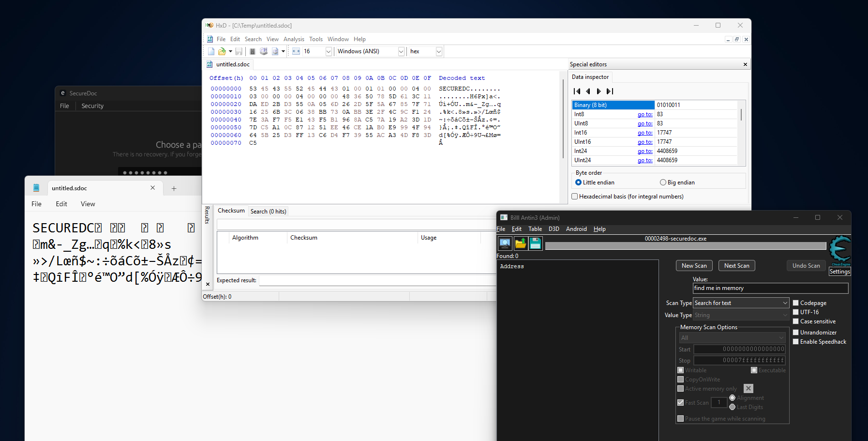868x441 pixels.
Task: Expand the HxD open file arrow
Action: pos(230,51)
